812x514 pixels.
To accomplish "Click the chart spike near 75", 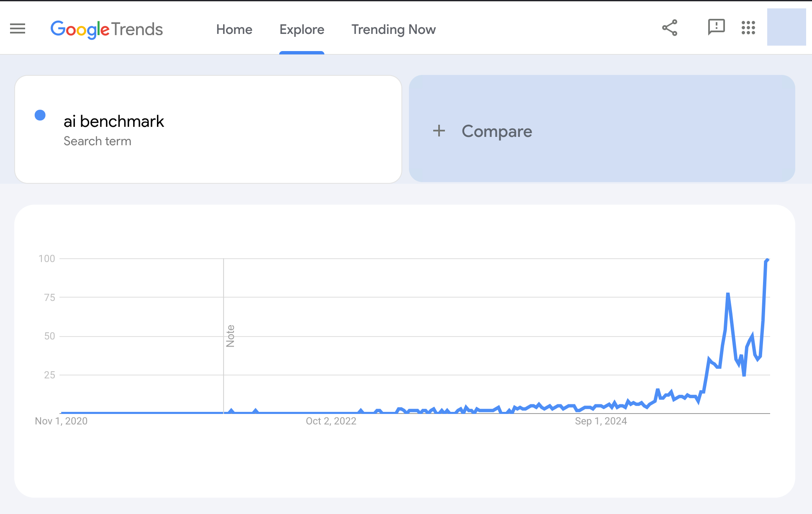I will click(728, 295).
